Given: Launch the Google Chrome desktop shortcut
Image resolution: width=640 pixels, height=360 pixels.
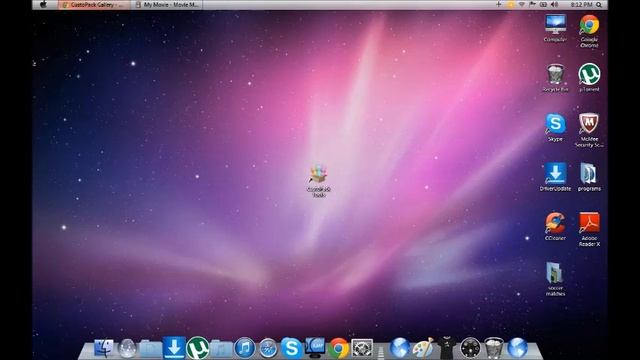Looking at the screenshot, I should [x=589, y=31].
